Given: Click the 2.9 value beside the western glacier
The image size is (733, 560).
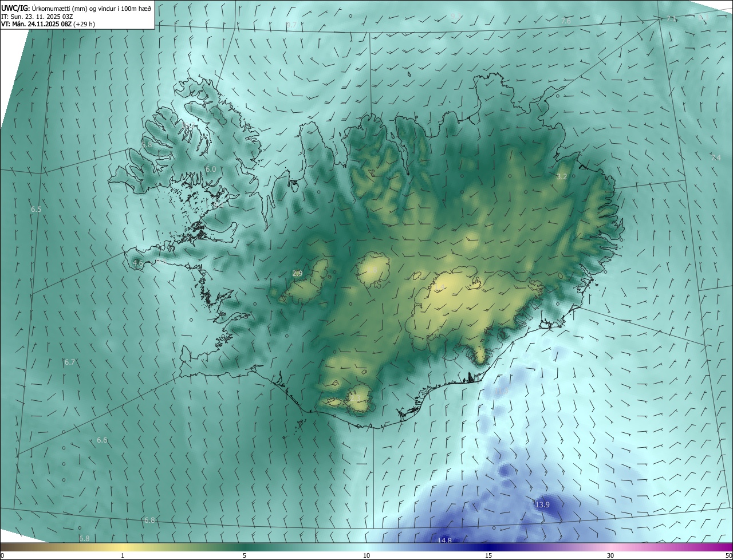Looking at the screenshot, I should tap(297, 274).
